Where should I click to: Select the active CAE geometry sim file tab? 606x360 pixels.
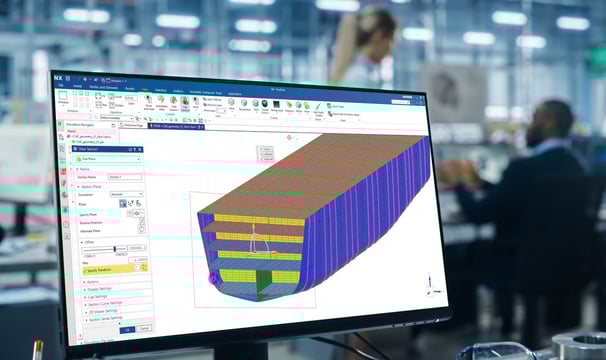177,126
